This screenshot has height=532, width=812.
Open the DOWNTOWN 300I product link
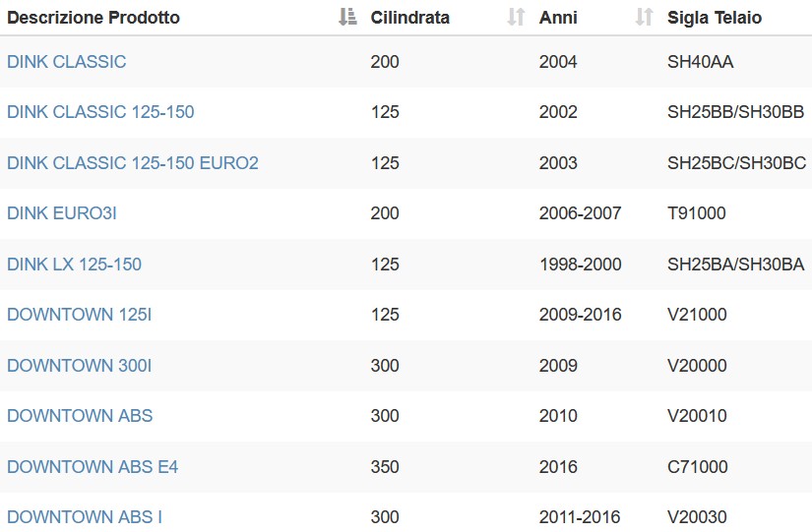tap(80, 366)
